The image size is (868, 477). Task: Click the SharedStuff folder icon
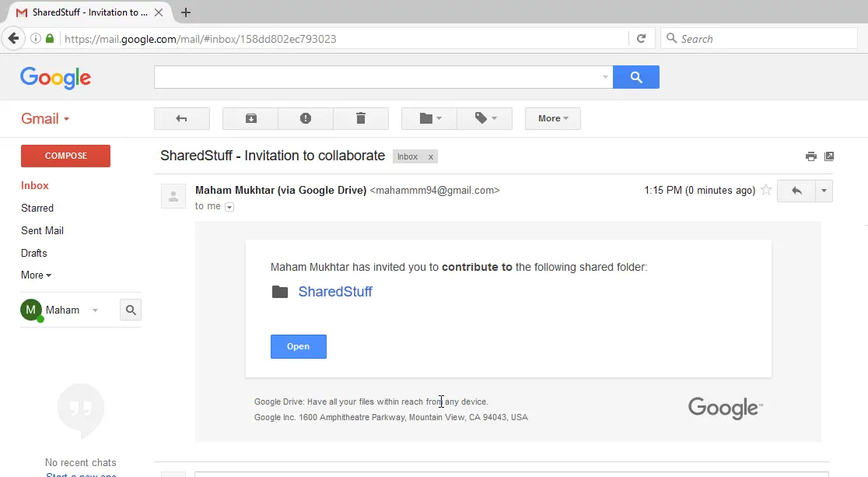[280, 291]
